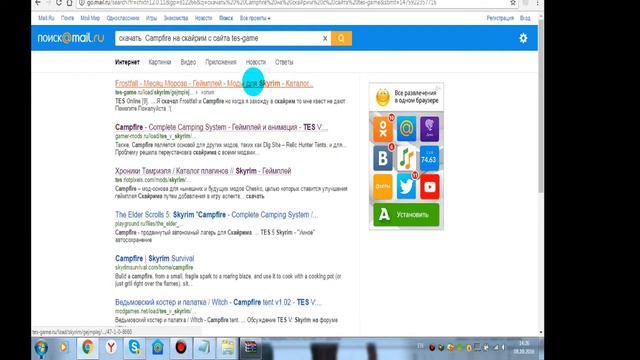Open Campfire | Skyrim Survival result
This screenshot has width=640, height=360.
click(x=154, y=258)
